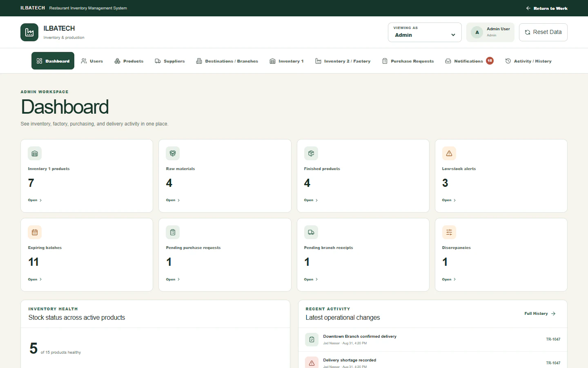Click the Delivery shortage recorded warning icon
588x368 pixels.
[312, 363]
